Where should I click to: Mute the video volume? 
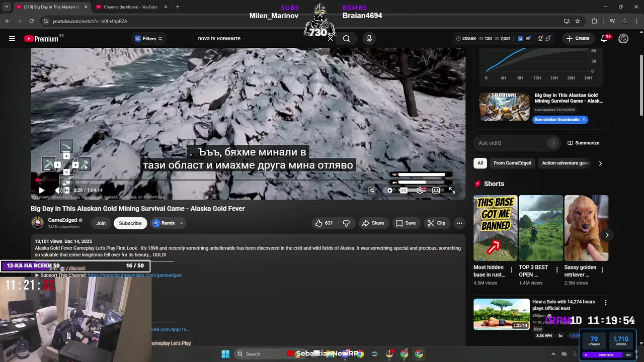pos(58,190)
